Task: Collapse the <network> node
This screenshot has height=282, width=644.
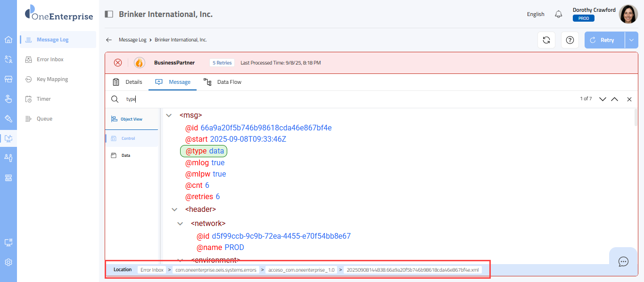Action: (x=180, y=224)
